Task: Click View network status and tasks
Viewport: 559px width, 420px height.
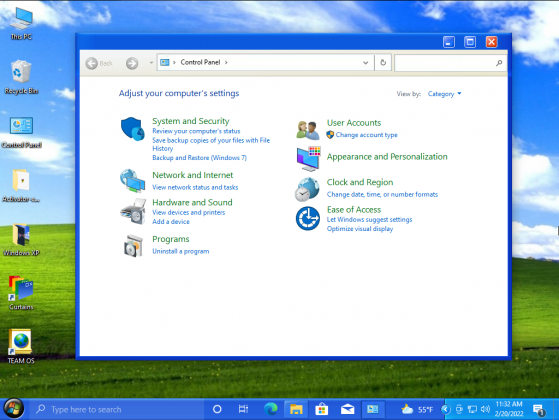Action: (195, 187)
